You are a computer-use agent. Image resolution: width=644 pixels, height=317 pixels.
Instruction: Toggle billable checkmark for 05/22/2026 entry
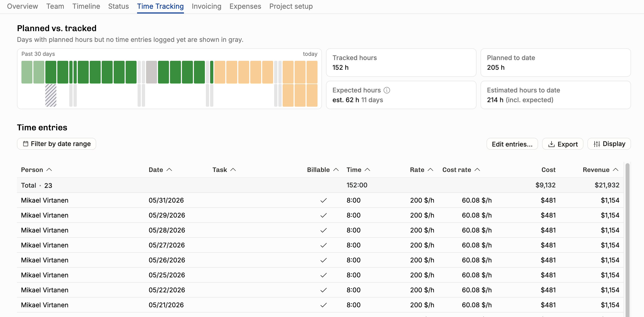[x=323, y=290]
